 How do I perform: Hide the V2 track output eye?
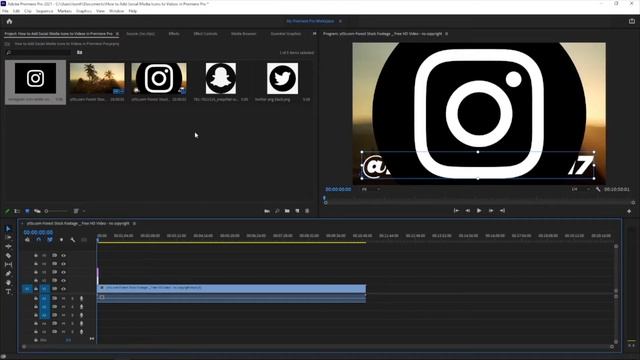pos(64,281)
